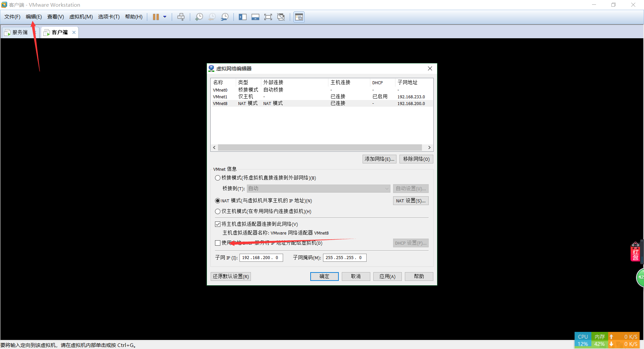This screenshot has width=644, height=349.
Task: Toggle the library sidebar icon
Action: (x=243, y=17)
